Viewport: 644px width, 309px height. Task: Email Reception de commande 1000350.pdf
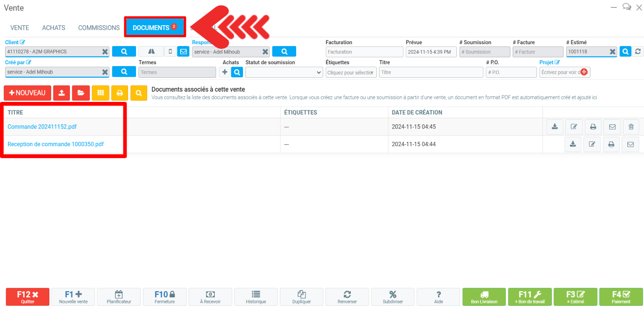tap(630, 144)
